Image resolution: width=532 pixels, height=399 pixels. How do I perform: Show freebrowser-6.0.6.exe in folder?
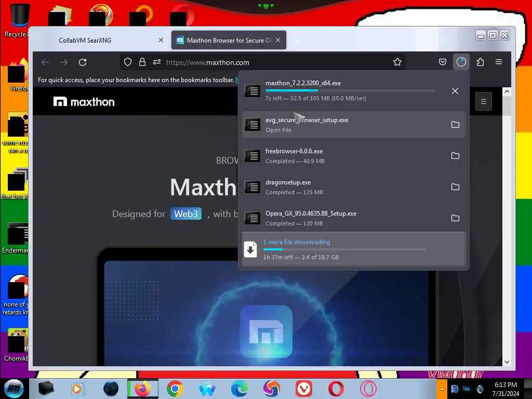(455, 156)
